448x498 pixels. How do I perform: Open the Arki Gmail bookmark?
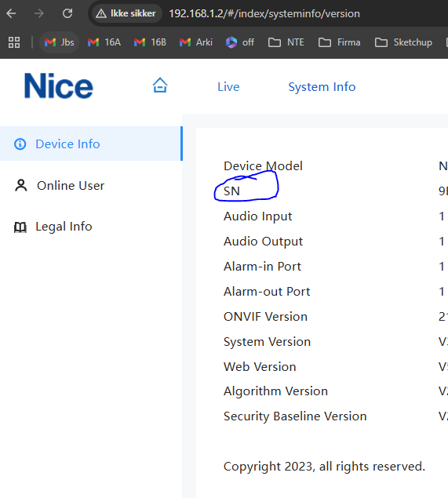click(x=195, y=42)
